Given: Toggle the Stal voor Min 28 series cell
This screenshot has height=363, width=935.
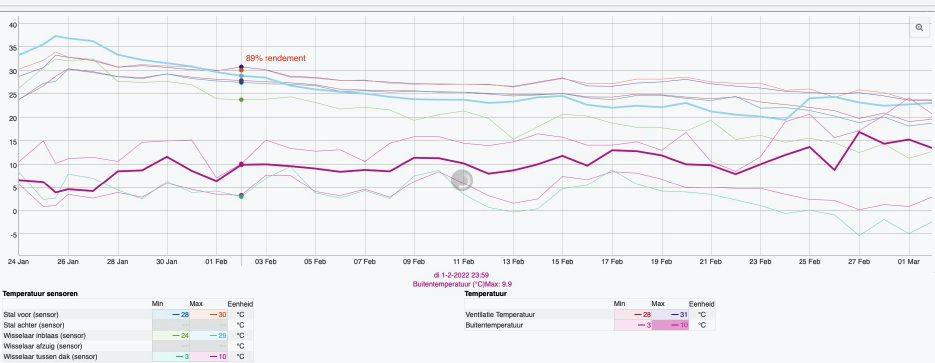Looking at the screenshot, I should click(171, 315).
